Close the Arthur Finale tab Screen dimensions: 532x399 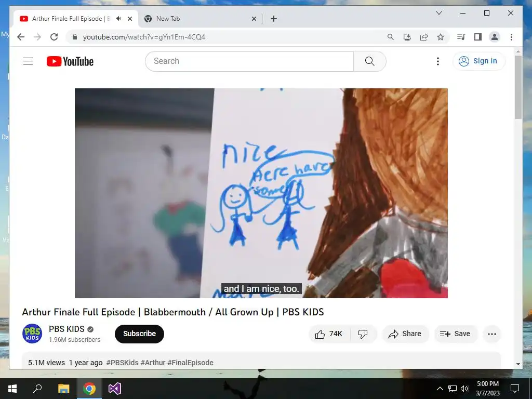pos(130,19)
